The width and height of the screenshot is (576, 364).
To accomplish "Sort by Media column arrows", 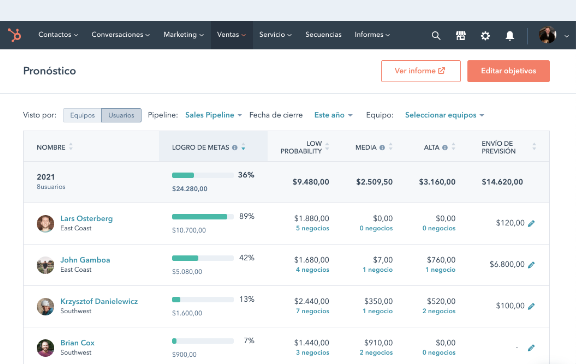I will [390, 147].
